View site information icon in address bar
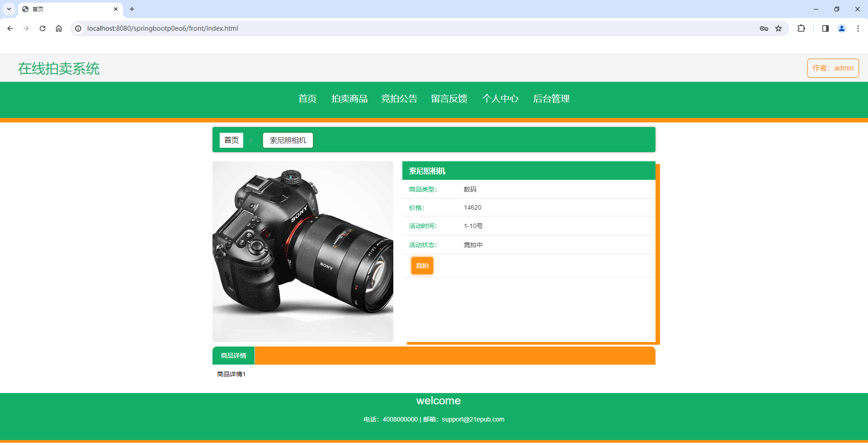Screen dimensions: 868x445 pos(78,28)
